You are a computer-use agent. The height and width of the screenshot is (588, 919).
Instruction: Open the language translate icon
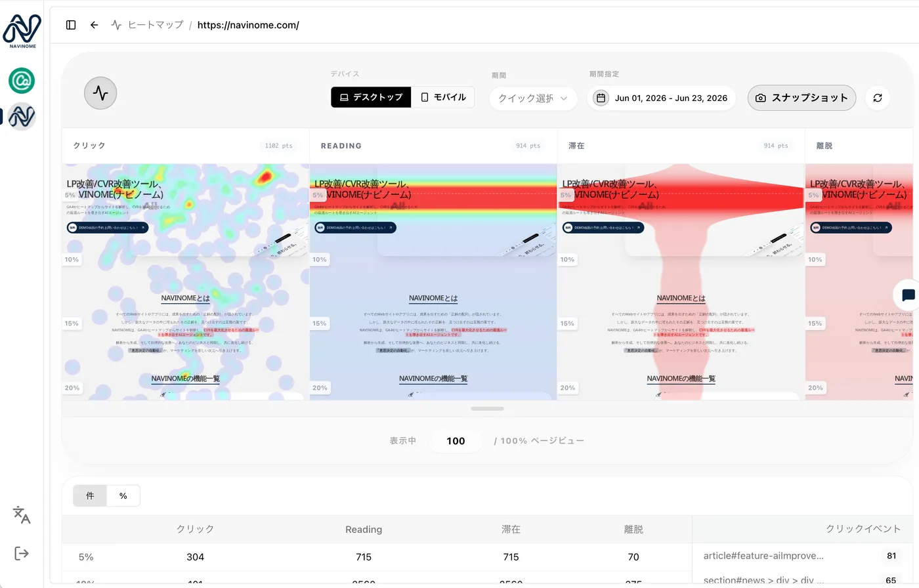coord(22,515)
